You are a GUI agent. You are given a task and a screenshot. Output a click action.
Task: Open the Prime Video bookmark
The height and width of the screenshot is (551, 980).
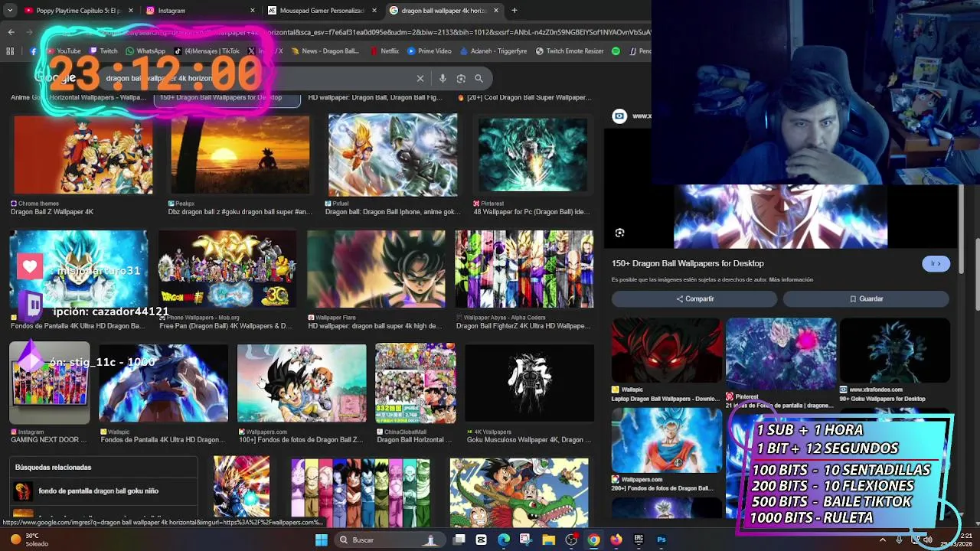pyautogui.click(x=430, y=51)
